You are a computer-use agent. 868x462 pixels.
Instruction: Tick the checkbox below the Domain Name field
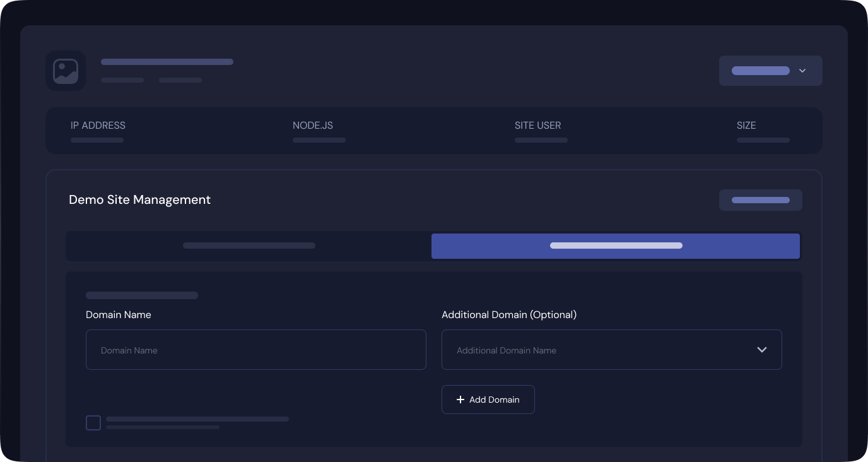point(93,423)
